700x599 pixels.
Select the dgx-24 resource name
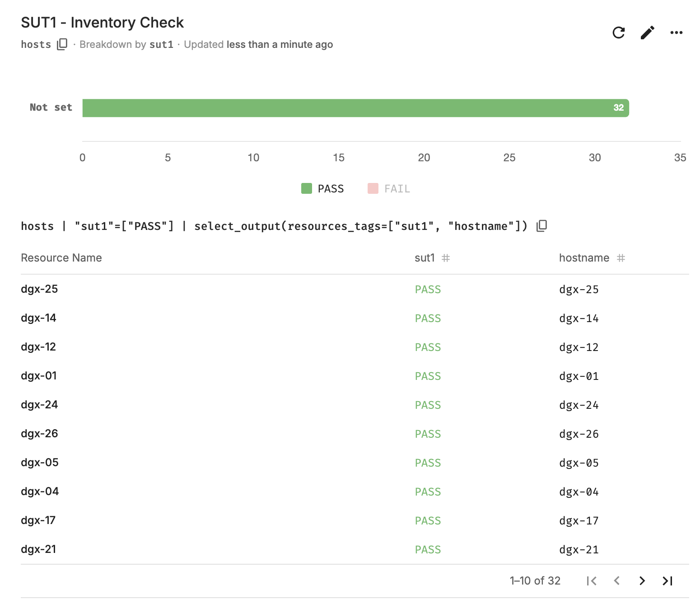point(39,405)
